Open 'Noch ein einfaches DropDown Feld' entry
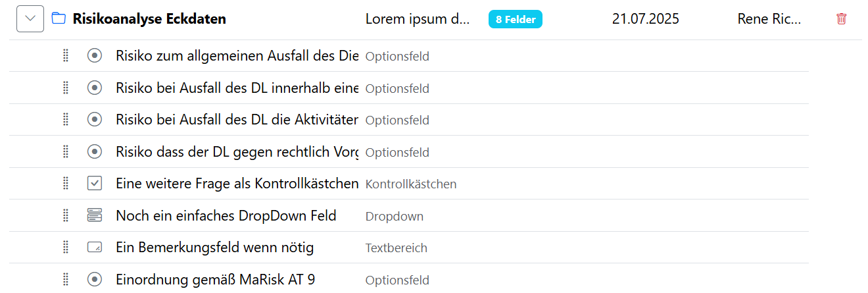This screenshot has height=293, width=868. tap(226, 216)
